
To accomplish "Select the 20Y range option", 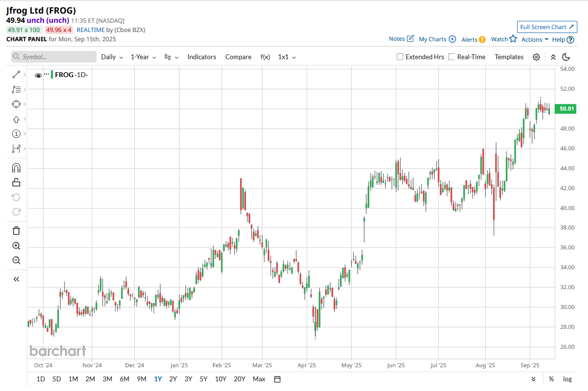I will click(x=239, y=379).
